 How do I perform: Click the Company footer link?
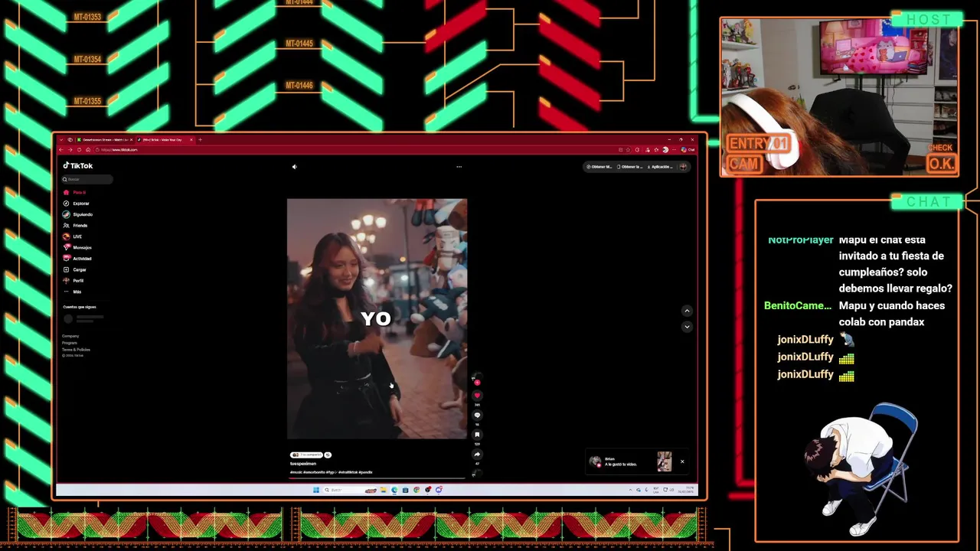coord(70,336)
